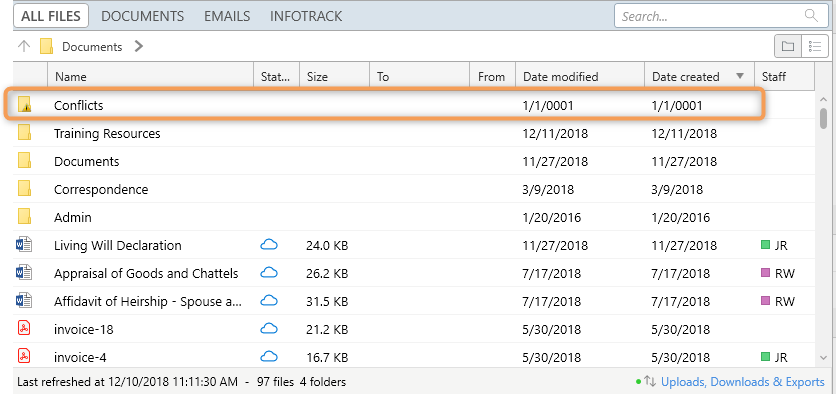
Task: Open Uploads, Downloads & Exports link
Action: click(x=743, y=382)
